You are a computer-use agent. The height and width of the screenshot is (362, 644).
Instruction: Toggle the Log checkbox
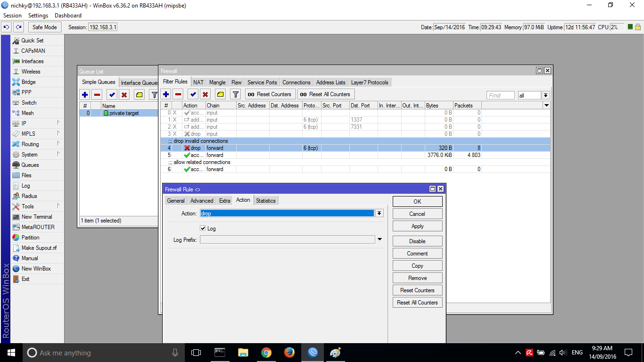(x=203, y=229)
